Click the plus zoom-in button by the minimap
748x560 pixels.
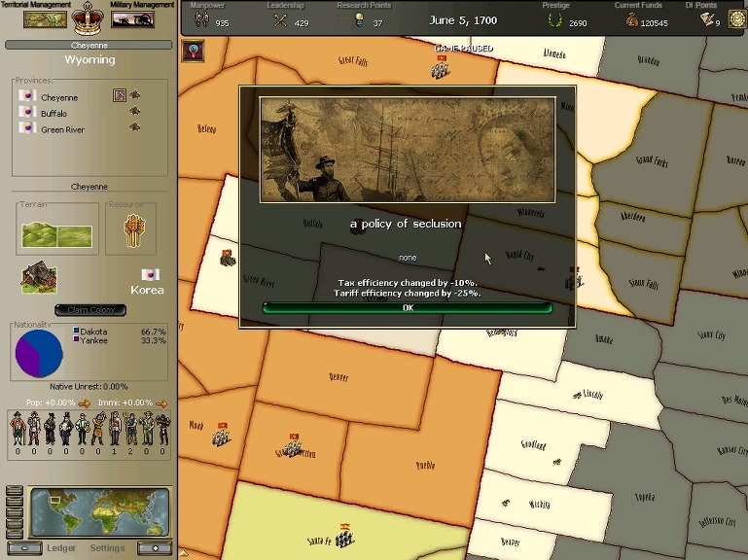155,548
